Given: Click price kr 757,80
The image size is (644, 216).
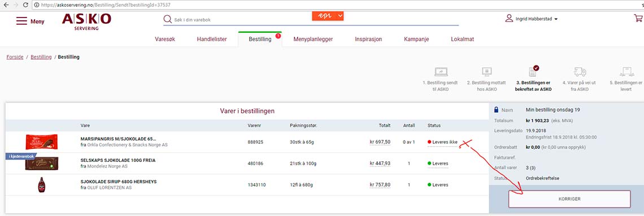Looking at the screenshot, I should pyautogui.click(x=380, y=184).
